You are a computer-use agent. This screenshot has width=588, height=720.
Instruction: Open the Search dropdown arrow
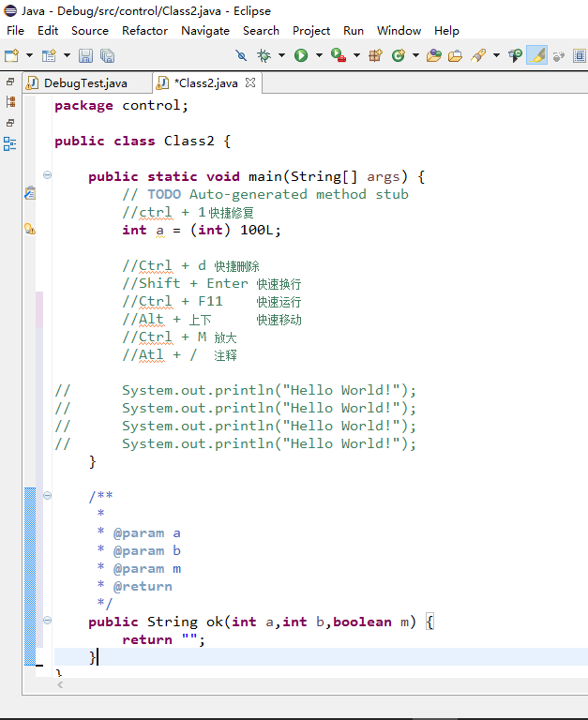pyautogui.click(x=496, y=55)
